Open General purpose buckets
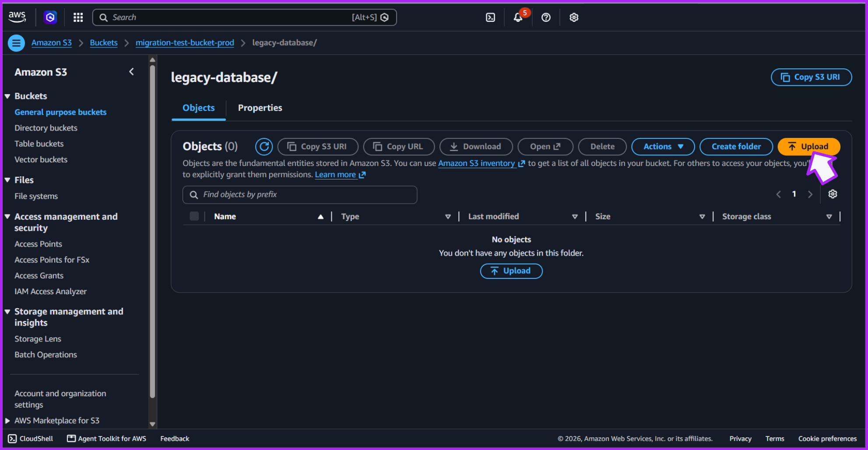 click(x=60, y=112)
